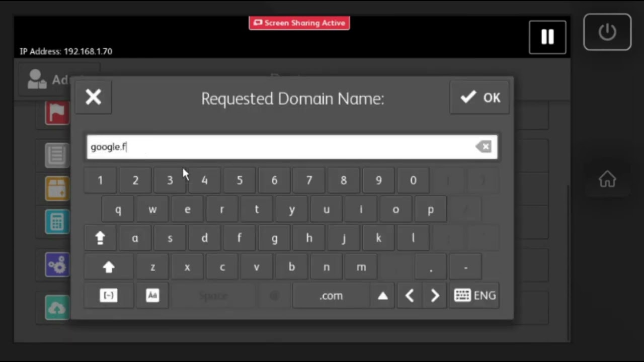Tap the shift arrow key beside z
The height and width of the screenshot is (362, 644).
tap(109, 267)
